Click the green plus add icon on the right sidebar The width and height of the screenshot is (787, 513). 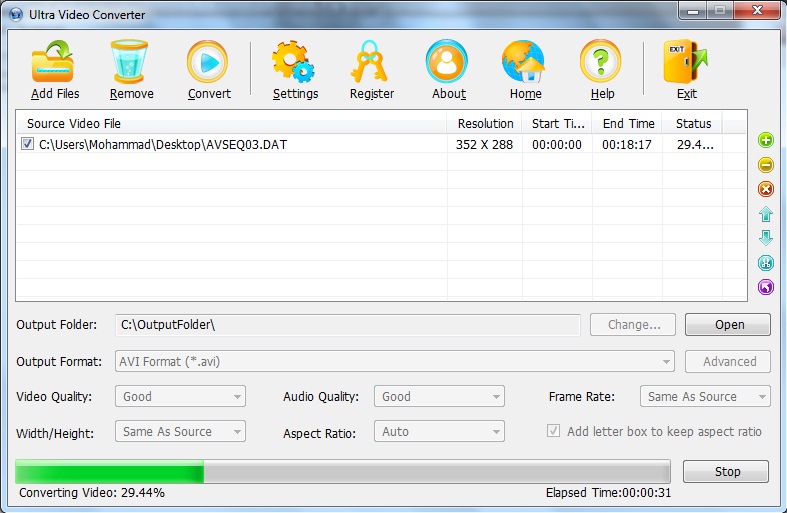point(765,140)
